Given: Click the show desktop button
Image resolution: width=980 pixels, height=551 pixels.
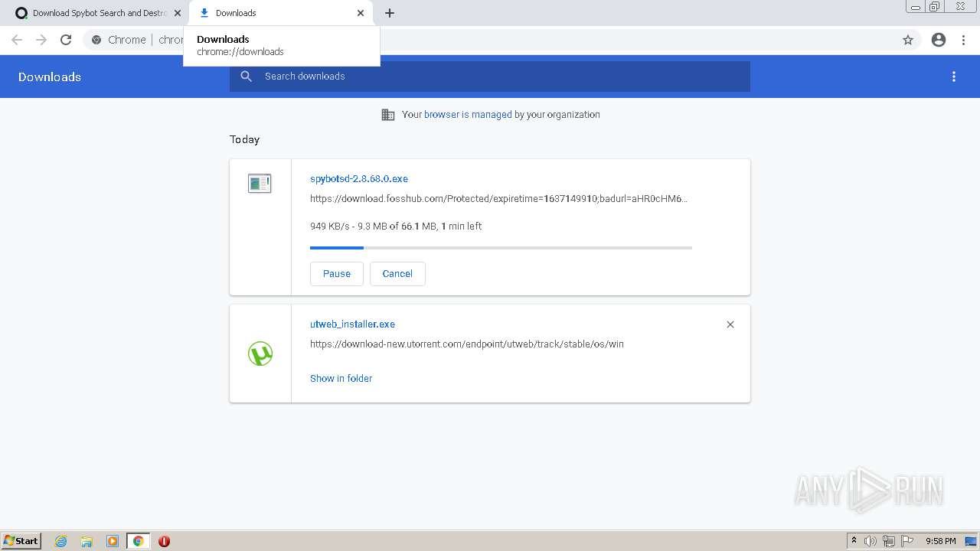Looking at the screenshot, I should point(972,541).
